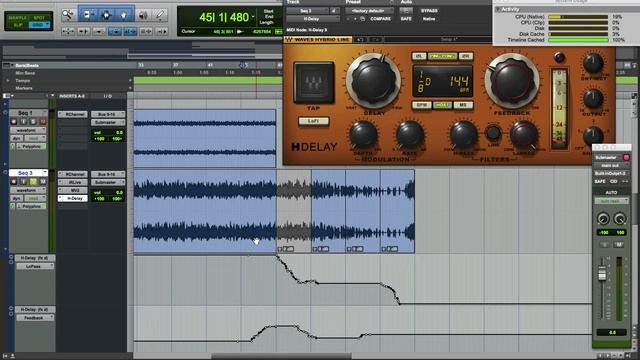640x360 pixels.
Task: Click the H-Delay Delay knob
Action: 373,81
